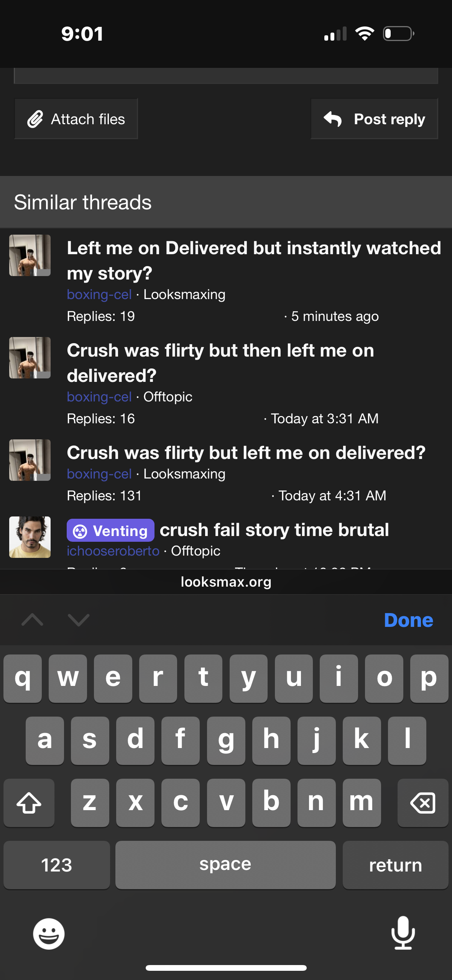Viewport: 452px width, 980px height.
Task: Open ichooseroberto's profile link
Action: (x=113, y=551)
